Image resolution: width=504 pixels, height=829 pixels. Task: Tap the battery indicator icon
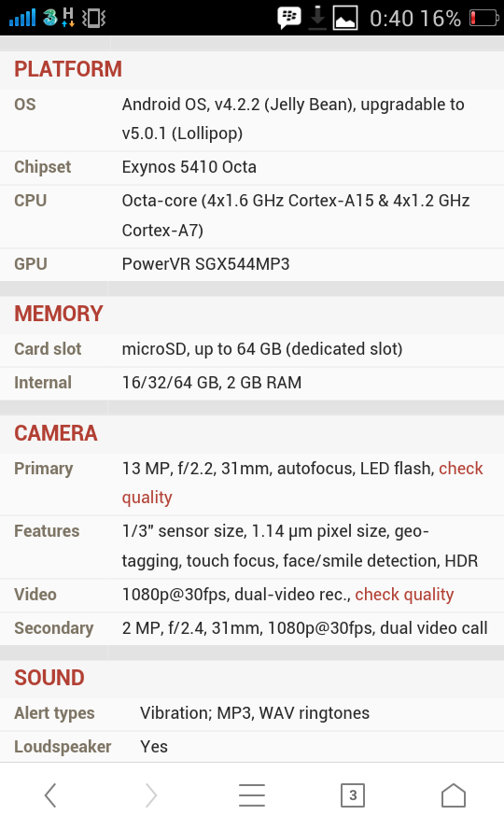(x=483, y=18)
